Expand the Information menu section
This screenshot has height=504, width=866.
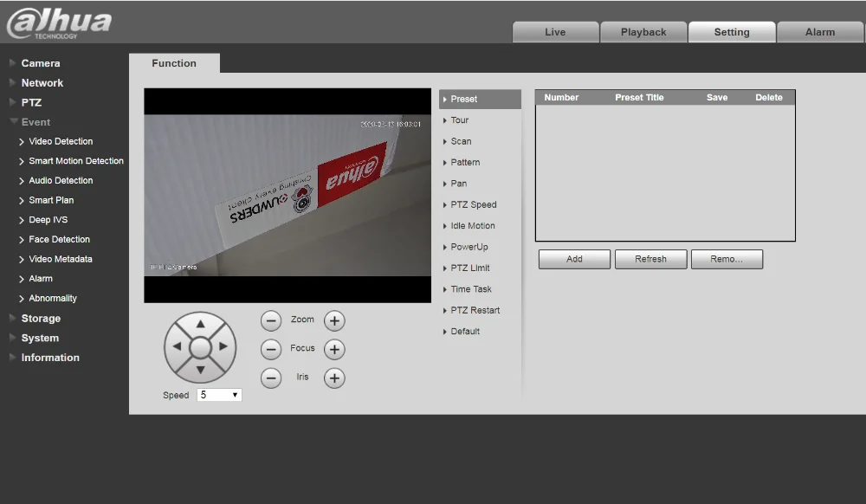click(50, 358)
